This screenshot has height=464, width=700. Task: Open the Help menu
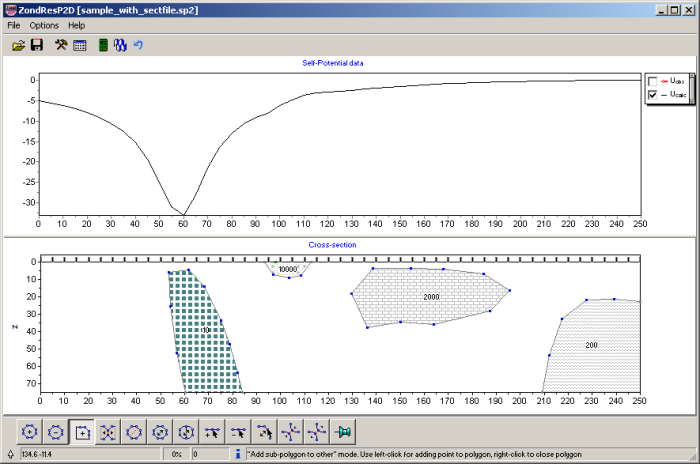point(77,25)
